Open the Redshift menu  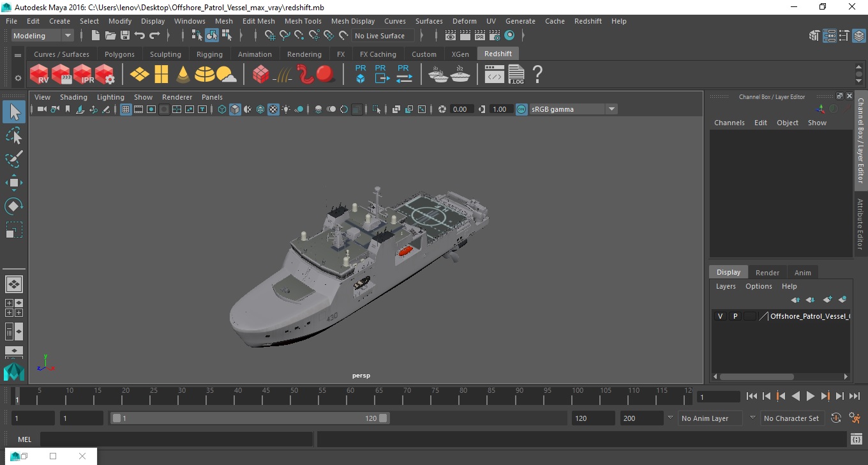588,21
